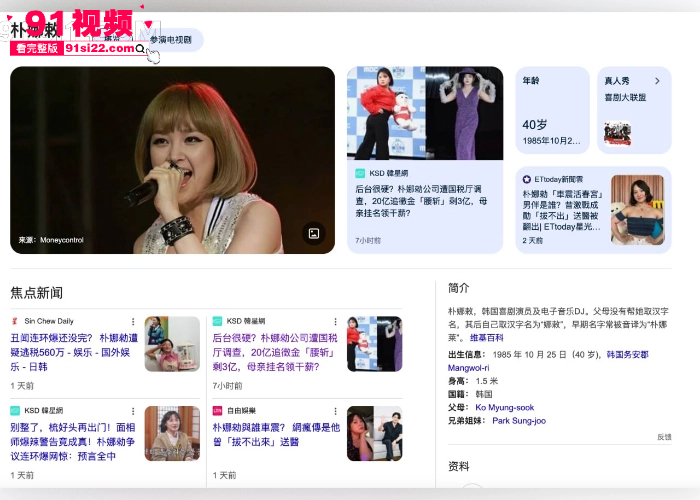Click the 国籍: 韩国 text
This screenshot has width=700, height=500.
[470, 394]
